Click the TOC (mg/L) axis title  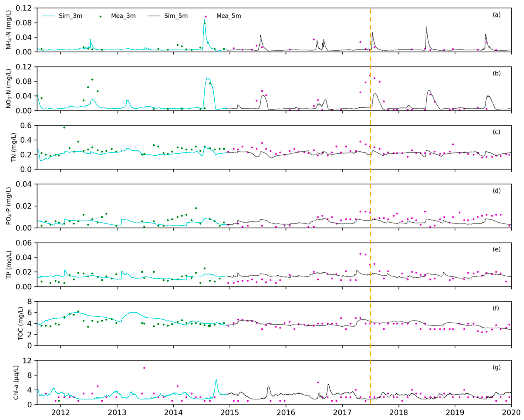(21, 323)
